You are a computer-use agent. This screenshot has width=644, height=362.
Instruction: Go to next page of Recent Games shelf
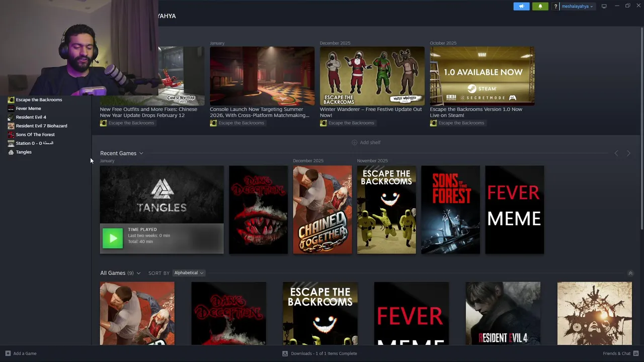tap(628, 153)
